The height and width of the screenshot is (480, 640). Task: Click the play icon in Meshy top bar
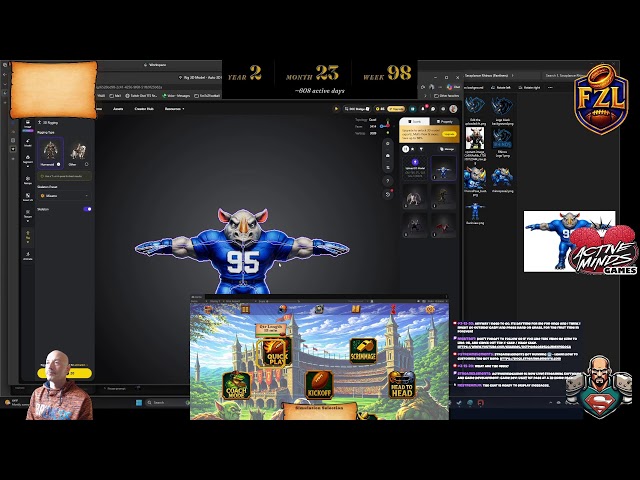(x=336, y=109)
